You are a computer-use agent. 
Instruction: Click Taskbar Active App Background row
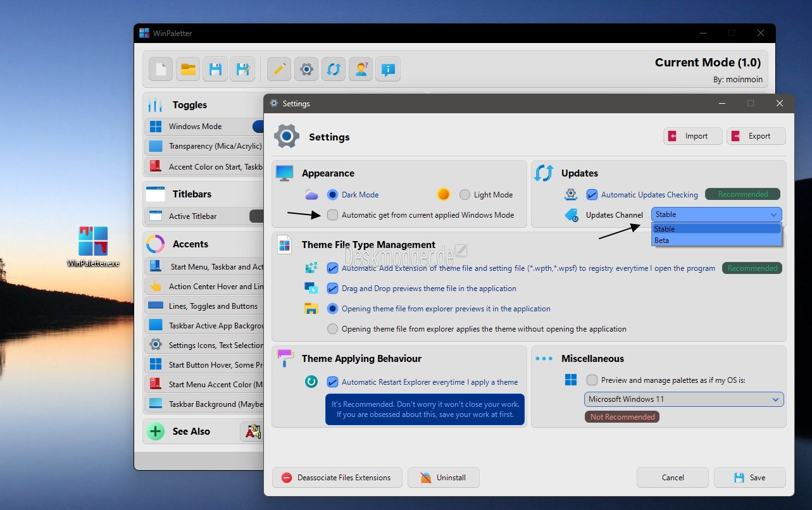(x=204, y=326)
